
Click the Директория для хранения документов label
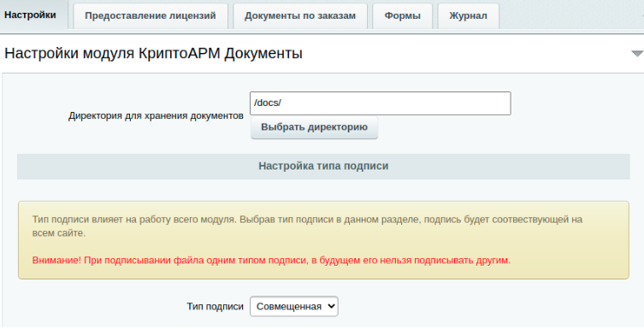pyautogui.click(x=156, y=115)
